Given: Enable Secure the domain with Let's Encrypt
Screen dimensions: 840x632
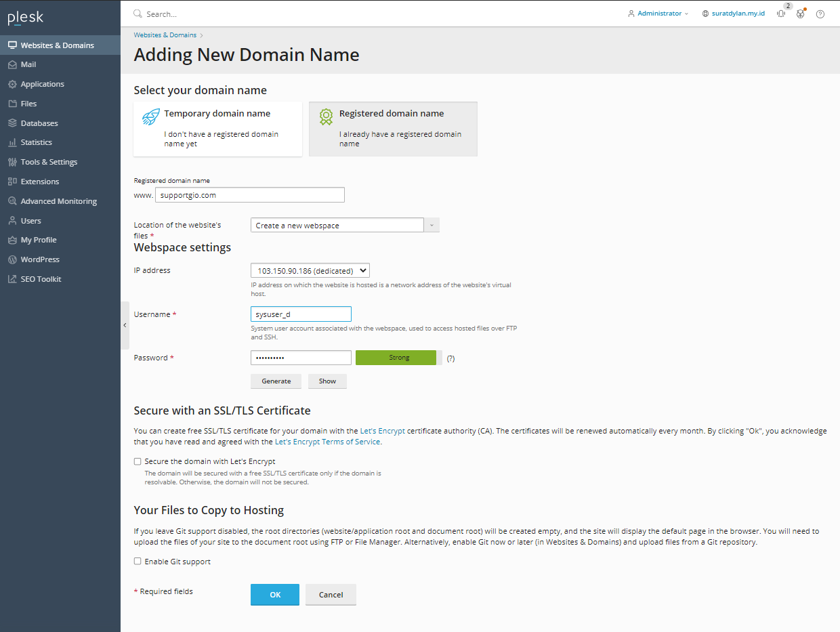Looking at the screenshot, I should click(138, 461).
